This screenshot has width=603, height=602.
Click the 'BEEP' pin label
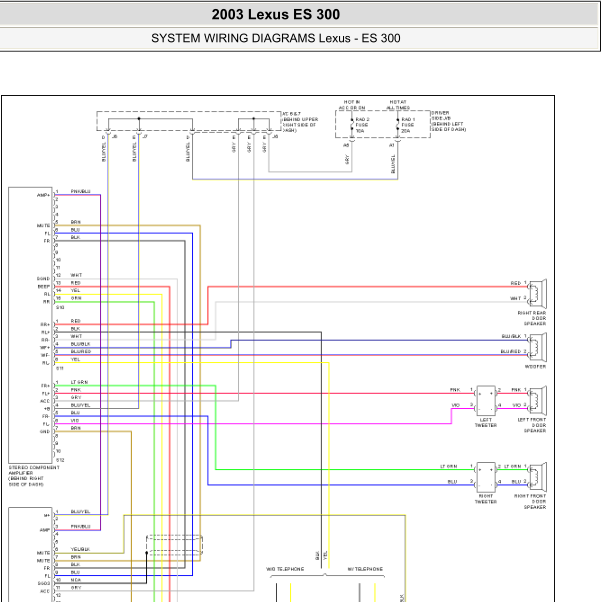pos(44,287)
